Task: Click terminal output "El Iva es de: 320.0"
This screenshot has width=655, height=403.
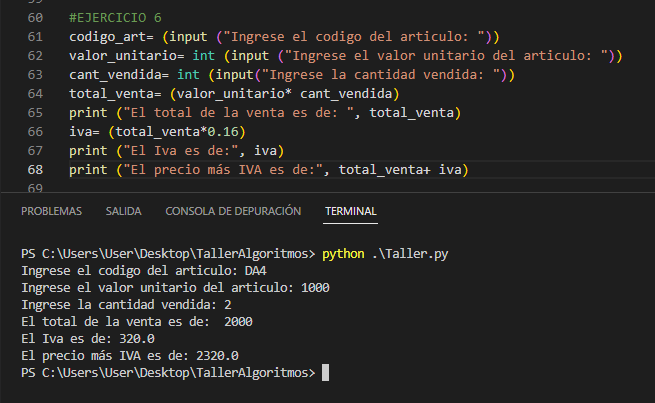Action: [x=88, y=339]
